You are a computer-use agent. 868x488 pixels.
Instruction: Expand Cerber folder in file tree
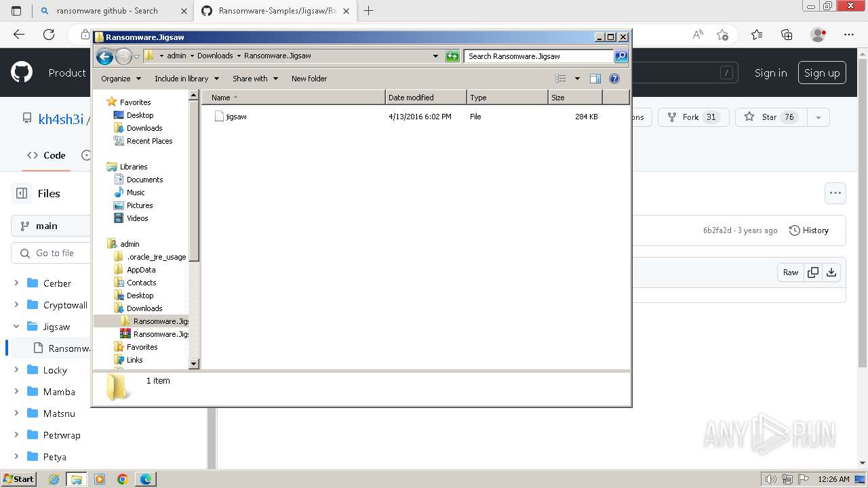pos(16,283)
